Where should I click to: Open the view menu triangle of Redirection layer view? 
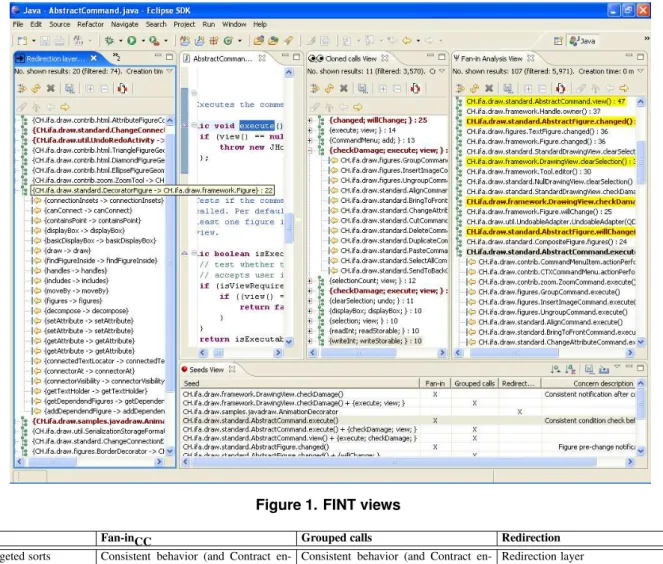coord(170,71)
